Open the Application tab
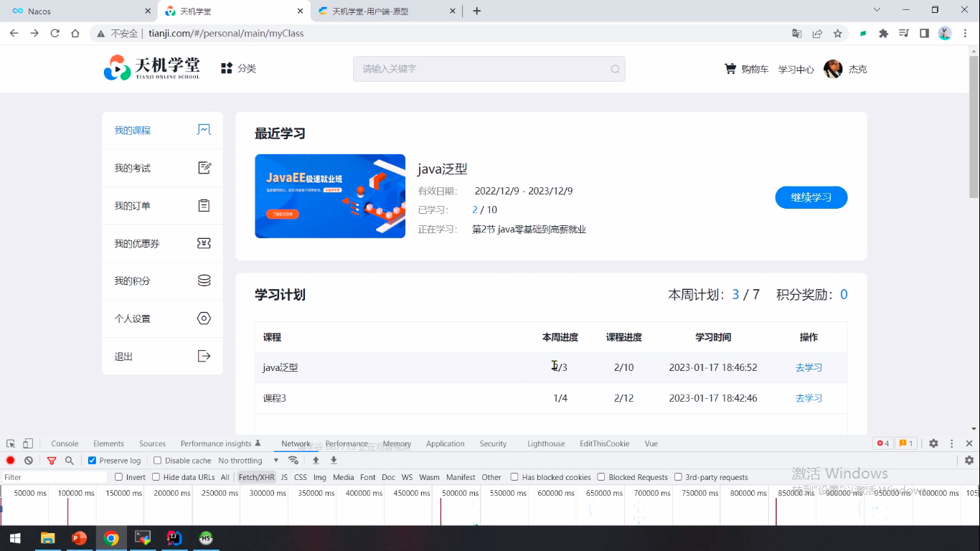The width and height of the screenshot is (980, 551). click(x=446, y=443)
